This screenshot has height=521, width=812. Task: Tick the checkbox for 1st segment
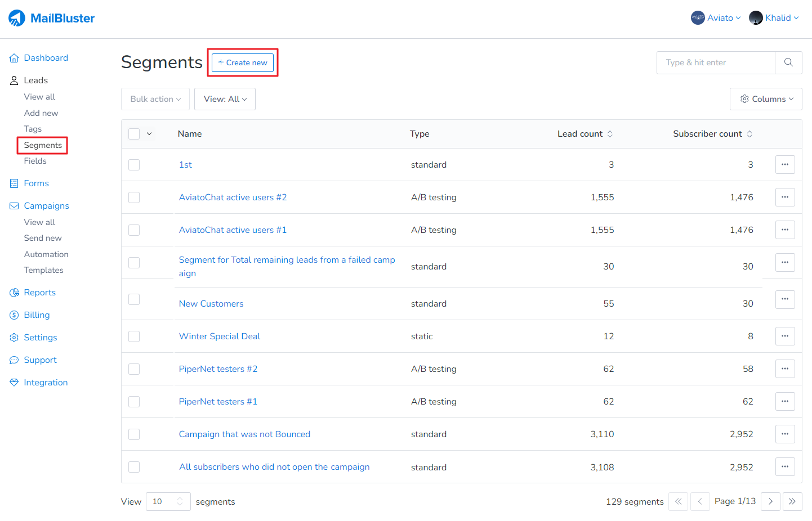point(134,165)
